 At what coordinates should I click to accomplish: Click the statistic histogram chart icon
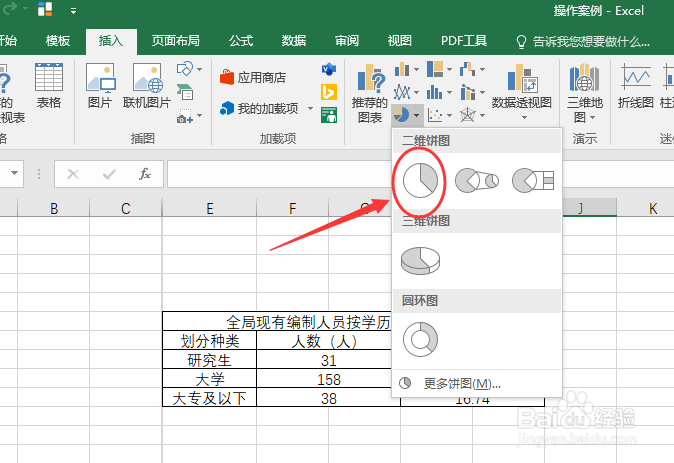point(435,92)
